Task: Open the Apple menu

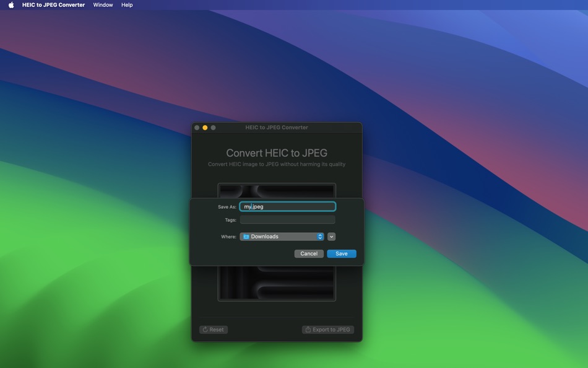Action: coord(11,5)
